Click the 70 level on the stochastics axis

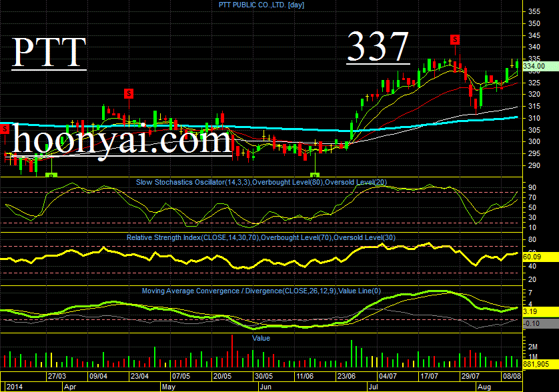(x=532, y=197)
